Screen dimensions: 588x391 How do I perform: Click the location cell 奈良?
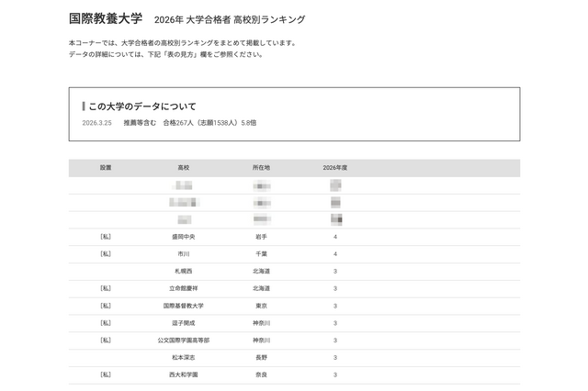click(x=261, y=374)
